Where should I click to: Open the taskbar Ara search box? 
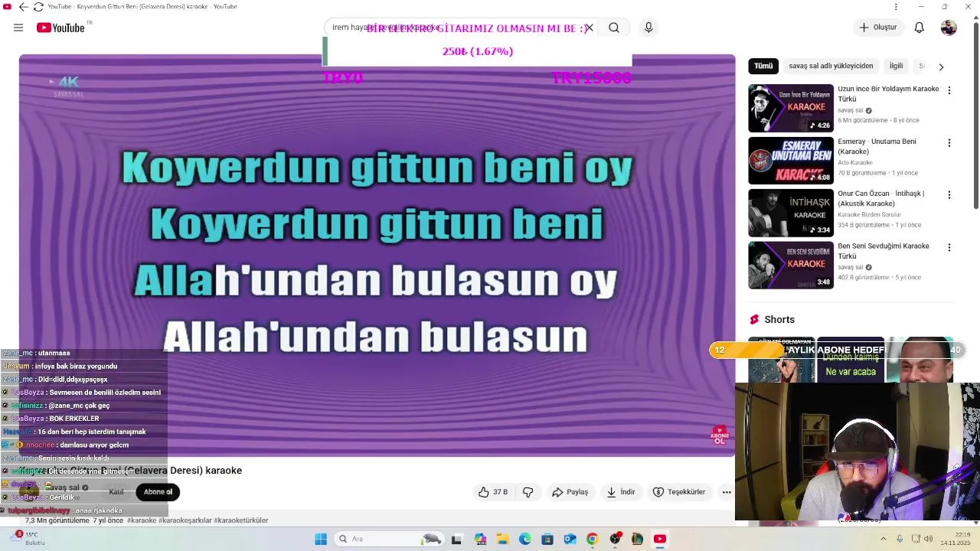pos(390,539)
